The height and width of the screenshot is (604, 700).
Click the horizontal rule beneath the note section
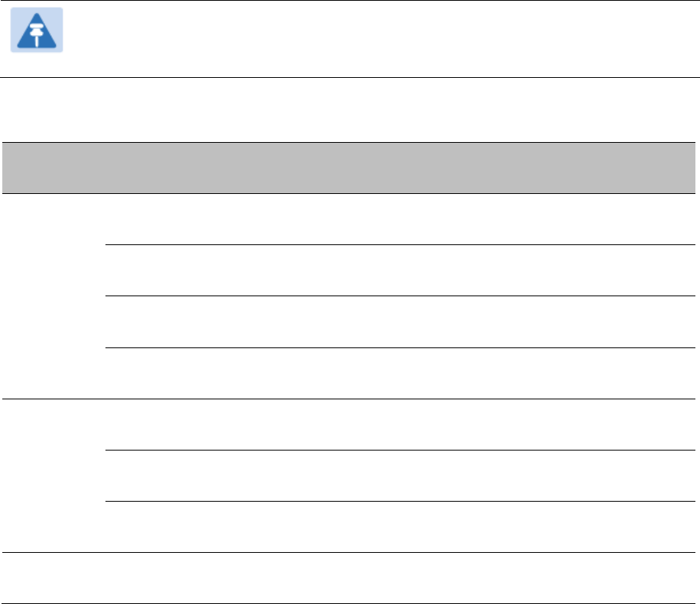click(350, 77)
